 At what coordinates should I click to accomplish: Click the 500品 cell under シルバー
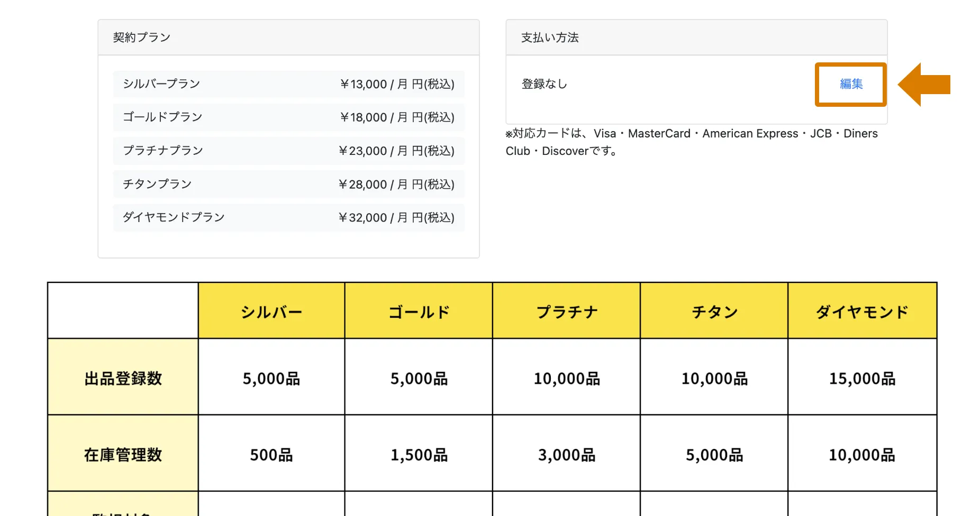[271, 455]
